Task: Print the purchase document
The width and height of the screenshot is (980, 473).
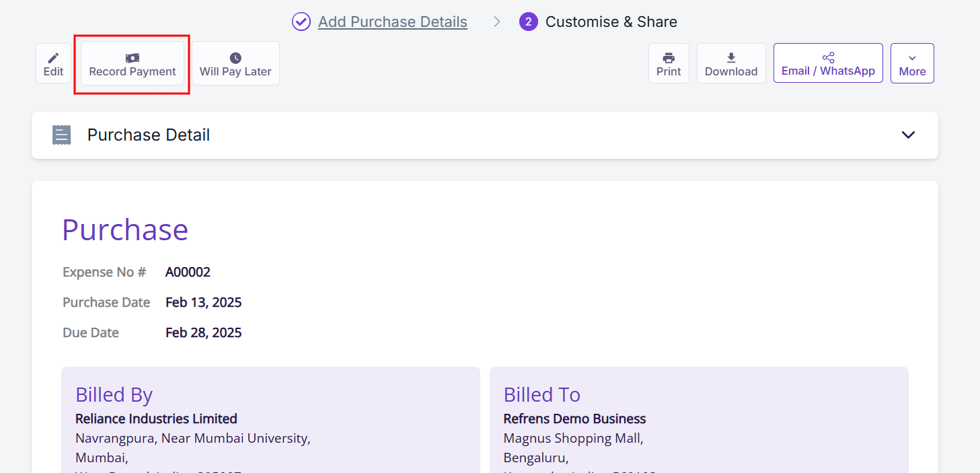Action: pyautogui.click(x=669, y=64)
